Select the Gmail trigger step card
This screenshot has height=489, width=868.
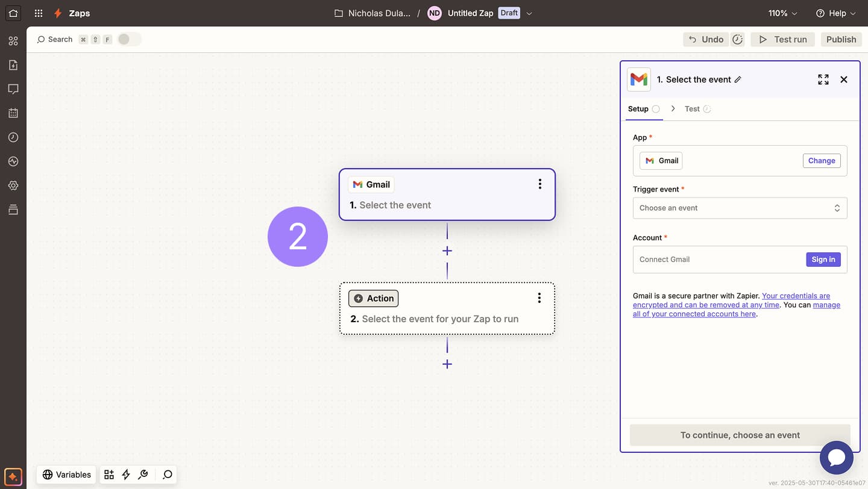tap(447, 195)
